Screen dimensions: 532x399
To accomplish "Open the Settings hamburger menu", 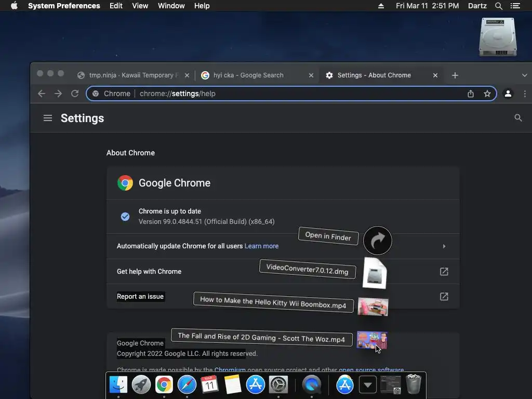I will click(48, 118).
